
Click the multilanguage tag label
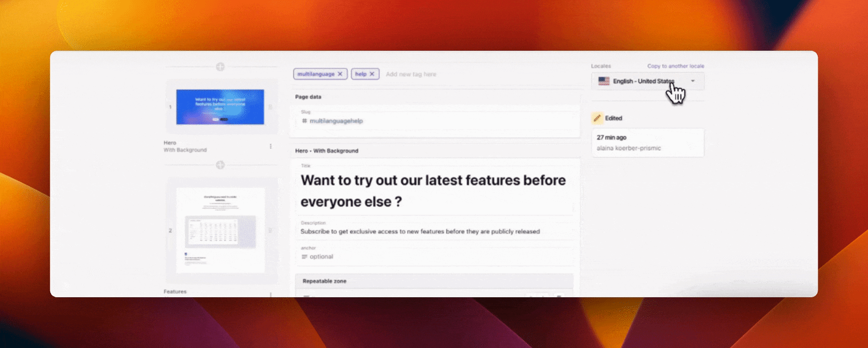[316, 74]
